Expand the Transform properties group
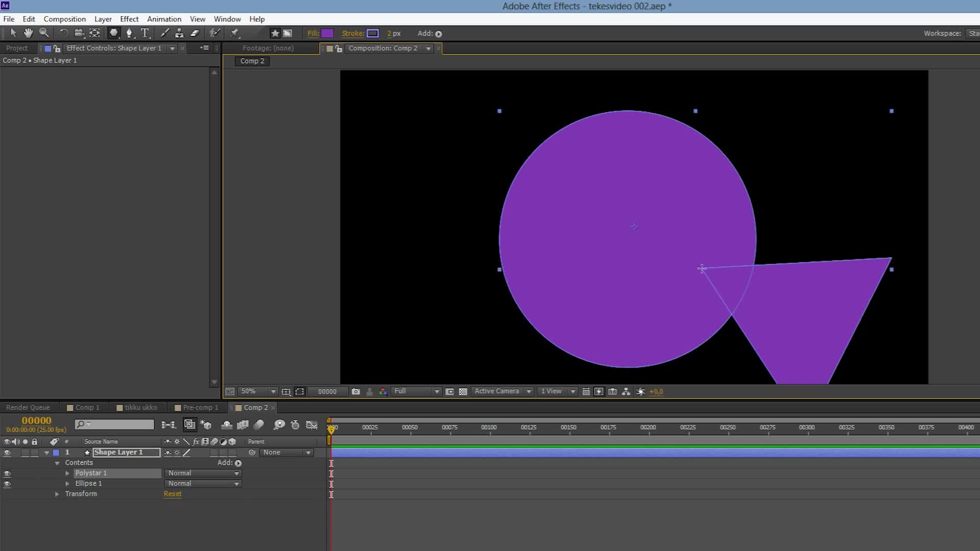Screen dimensions: 980x551 click(57, 494)
